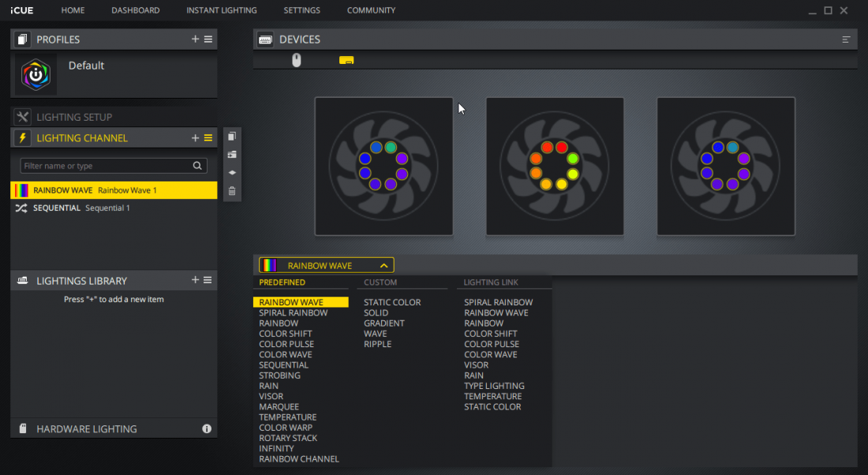Click the green LED on first fan
Screen dimensions: 868x475
391,148
